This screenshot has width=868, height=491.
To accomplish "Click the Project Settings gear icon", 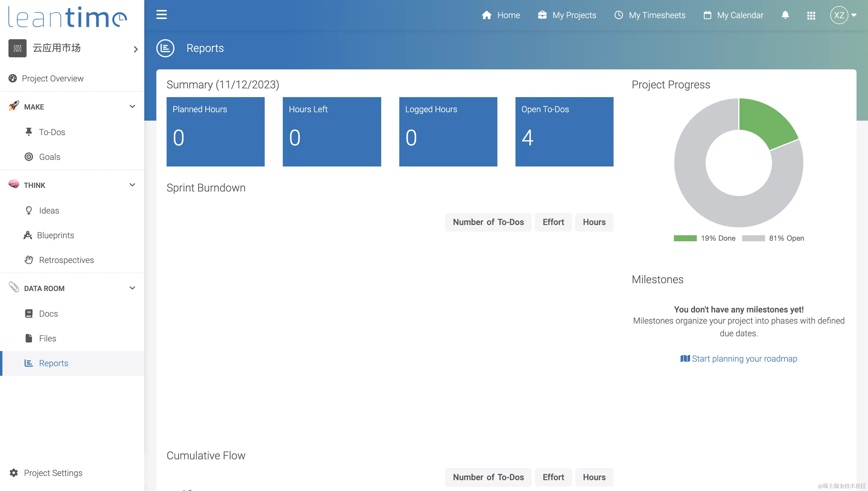I will [x=14, y=473].
